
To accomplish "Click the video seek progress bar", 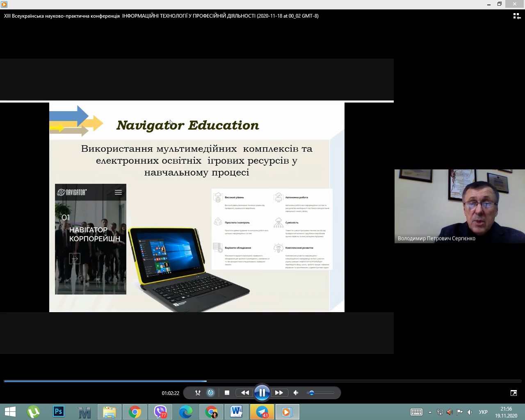I will pos(262,381).
